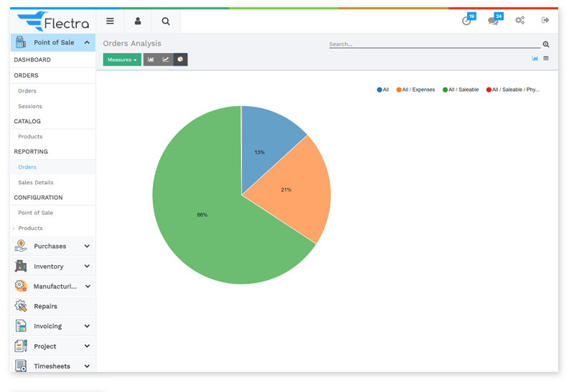Open Sales Details under Reporting
Screen dimensions: 574x392
(36, 183)
